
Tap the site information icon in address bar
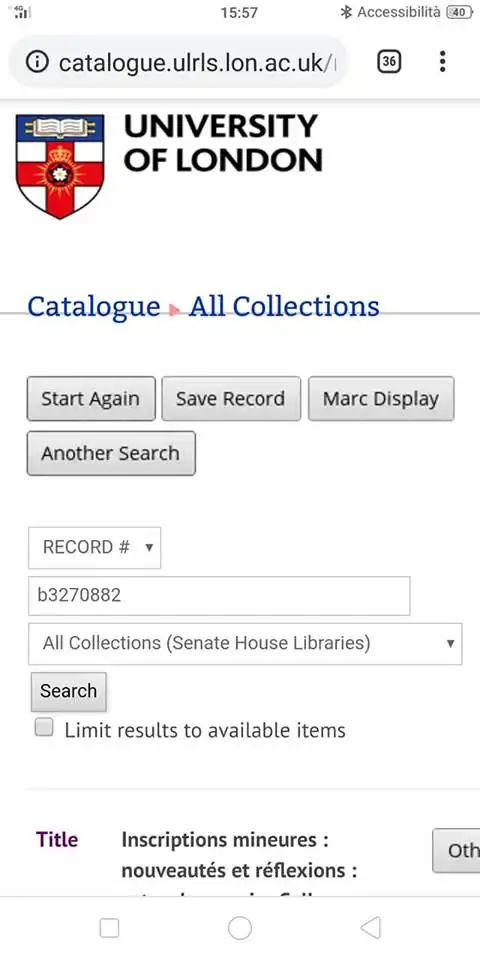pyautogui.click(x=37, y=62)
